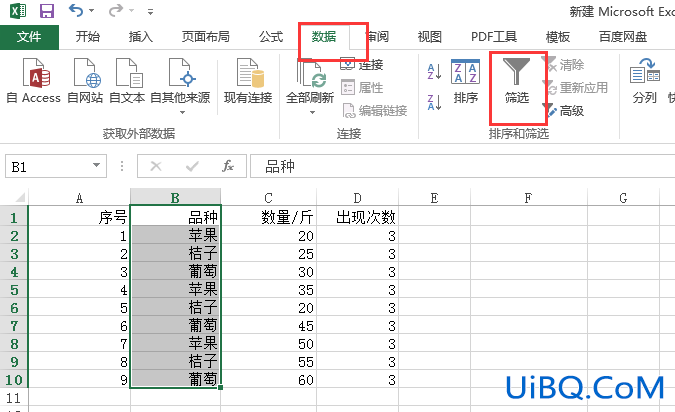
Task: Select the 数据 ribbon tab
Action: pos(324,37)
